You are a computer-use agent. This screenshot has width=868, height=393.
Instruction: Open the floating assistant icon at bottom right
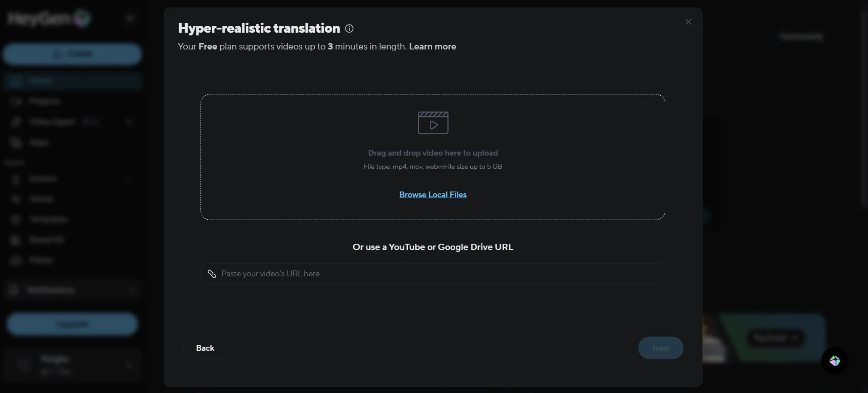[835, 361]
